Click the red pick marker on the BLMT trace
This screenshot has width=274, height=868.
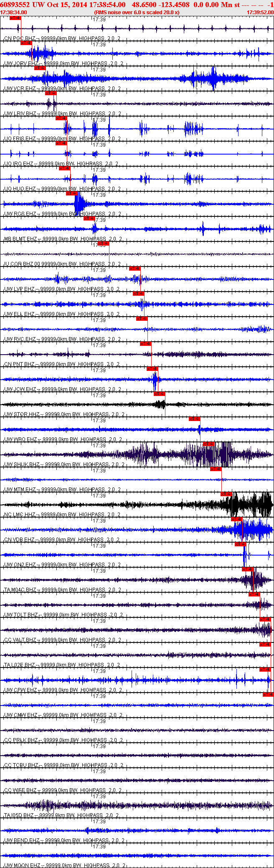pyautogui.click(x=89, y=218)
